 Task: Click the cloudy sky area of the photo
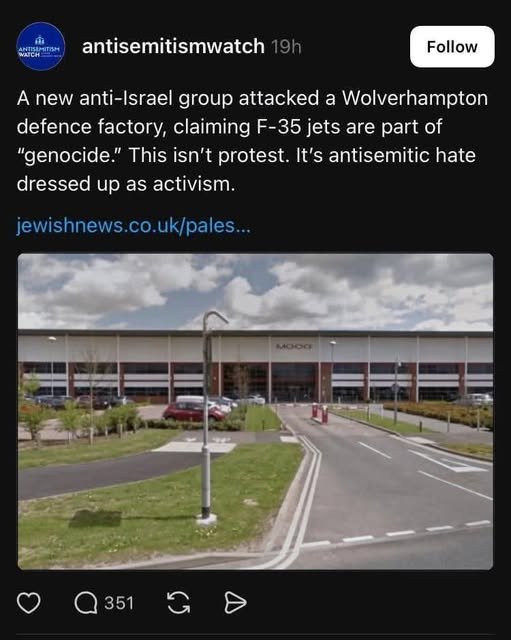256,290
